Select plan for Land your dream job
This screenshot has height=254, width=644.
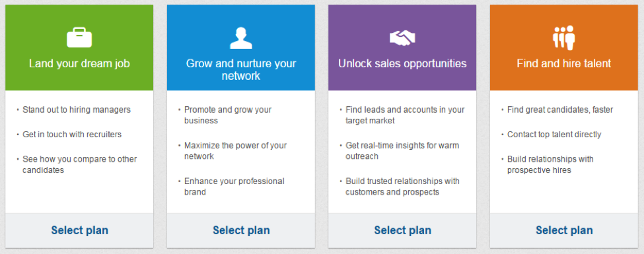[x=80, y=230]
